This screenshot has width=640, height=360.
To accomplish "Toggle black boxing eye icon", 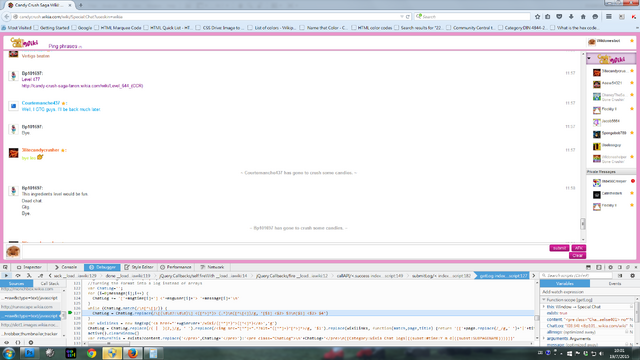I will pyautogui.click(x=6, y=343).
